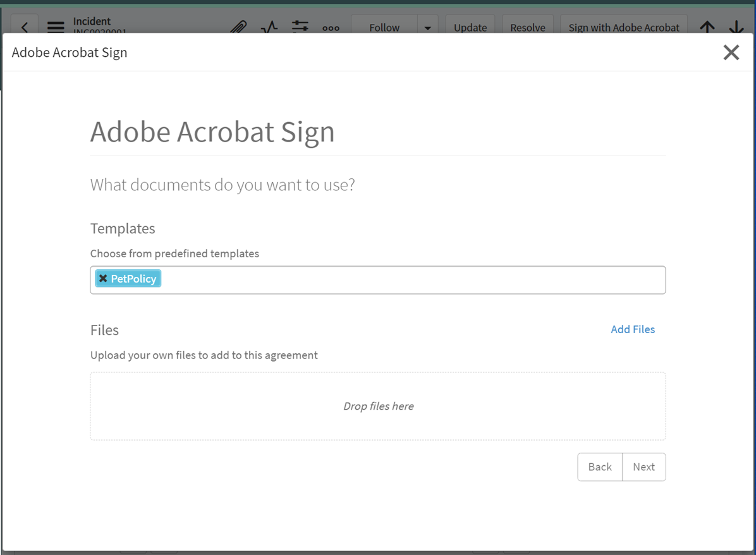Screen dimensions: 756x555
Task: Open the more options ellipsis icon
Action: [331, 27]
